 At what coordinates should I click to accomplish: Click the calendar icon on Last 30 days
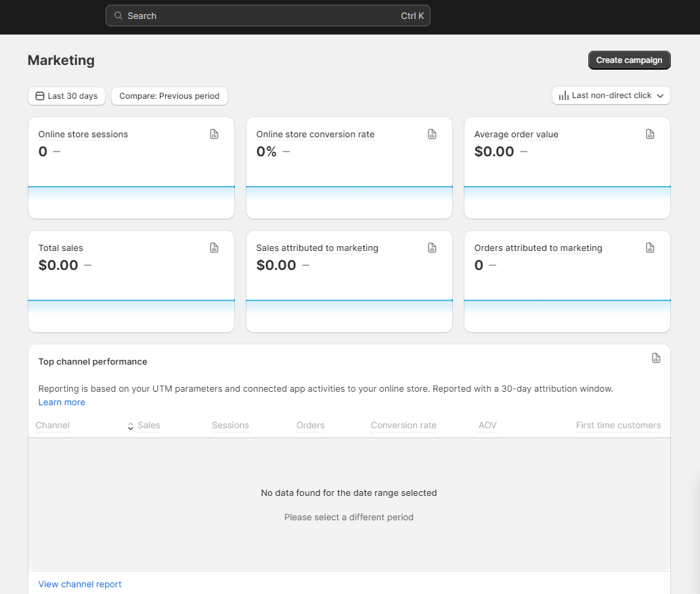coord(40,96)
